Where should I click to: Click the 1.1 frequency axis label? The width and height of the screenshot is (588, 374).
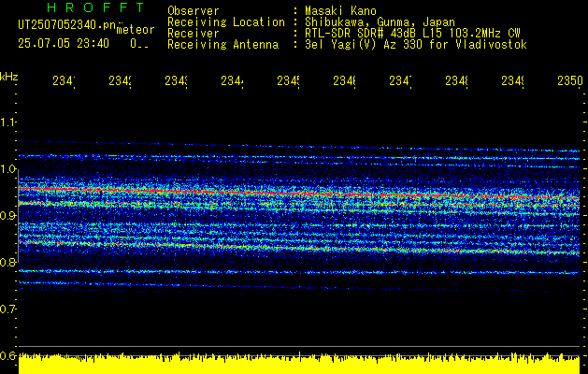point(7,122)
